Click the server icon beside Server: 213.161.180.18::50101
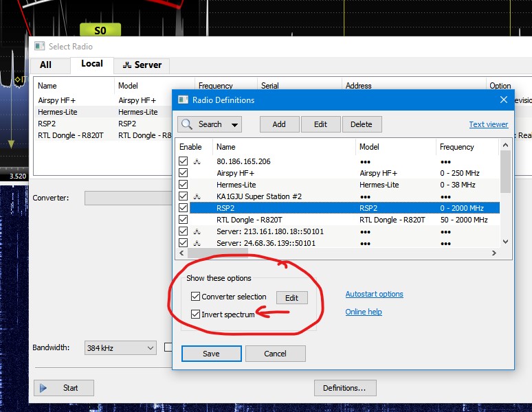 (x=198, y=231)
